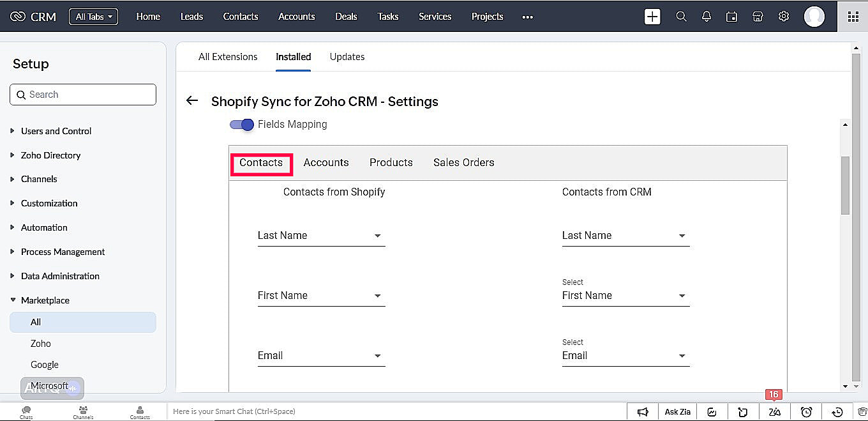Switch to Products mapping tab
868x421 pixels.
click(x=391, y=163)
